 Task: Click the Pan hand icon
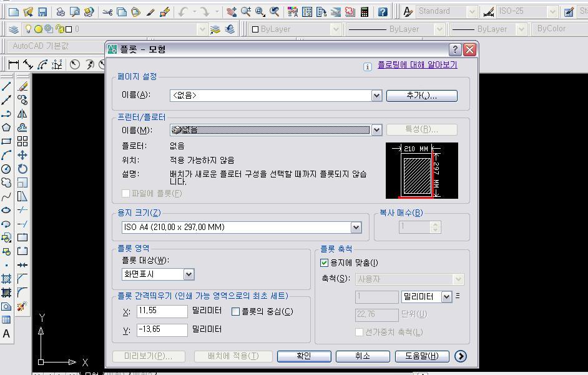pos(232,12)
